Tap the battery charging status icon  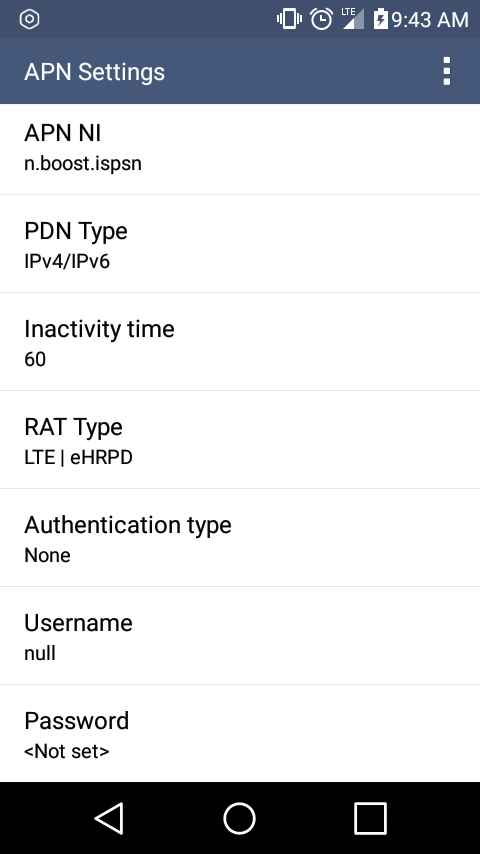coord(380,19)
